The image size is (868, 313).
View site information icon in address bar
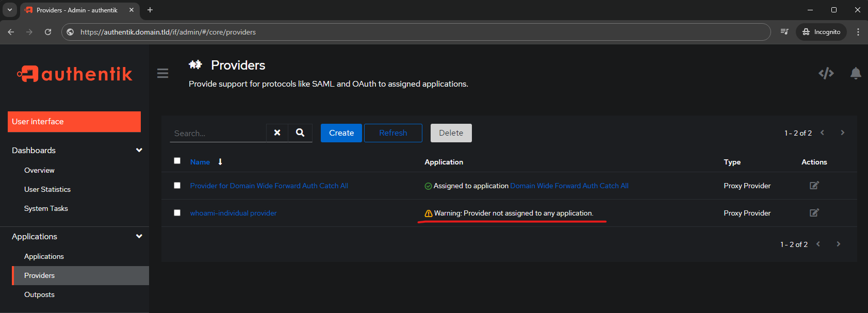(x=71, y=32)
